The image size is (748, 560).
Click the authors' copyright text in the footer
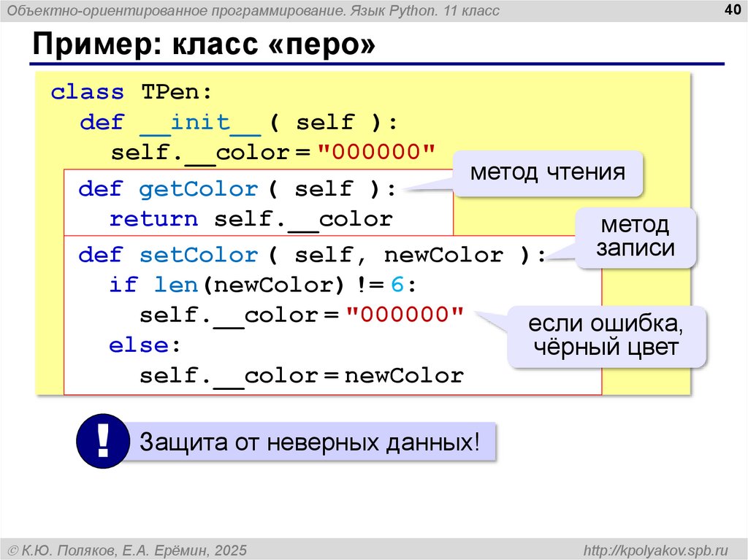126,549
